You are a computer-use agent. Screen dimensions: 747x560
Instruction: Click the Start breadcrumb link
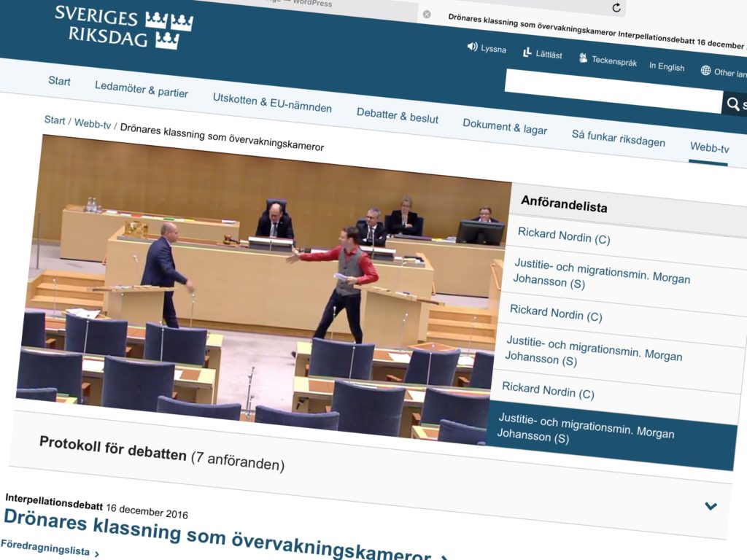(55, 120)
